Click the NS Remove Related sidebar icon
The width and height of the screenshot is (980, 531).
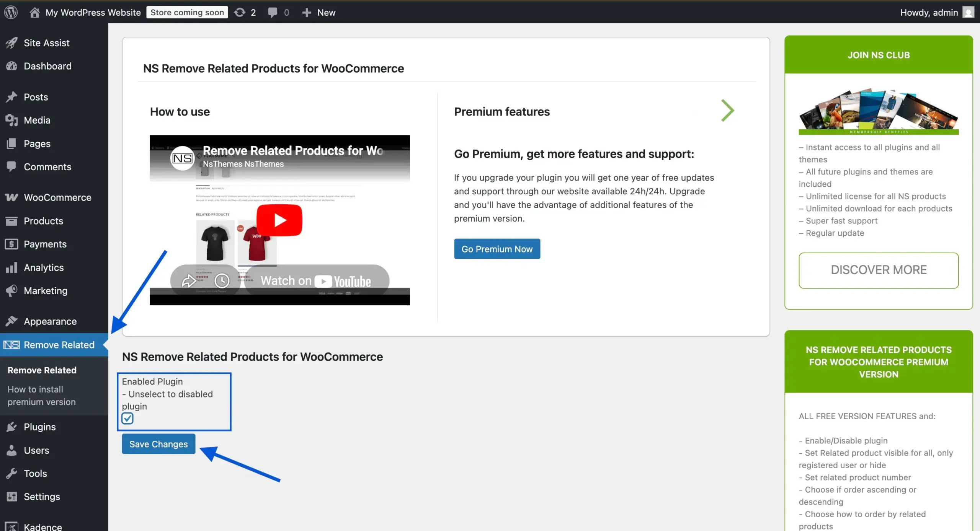[11, 345]
